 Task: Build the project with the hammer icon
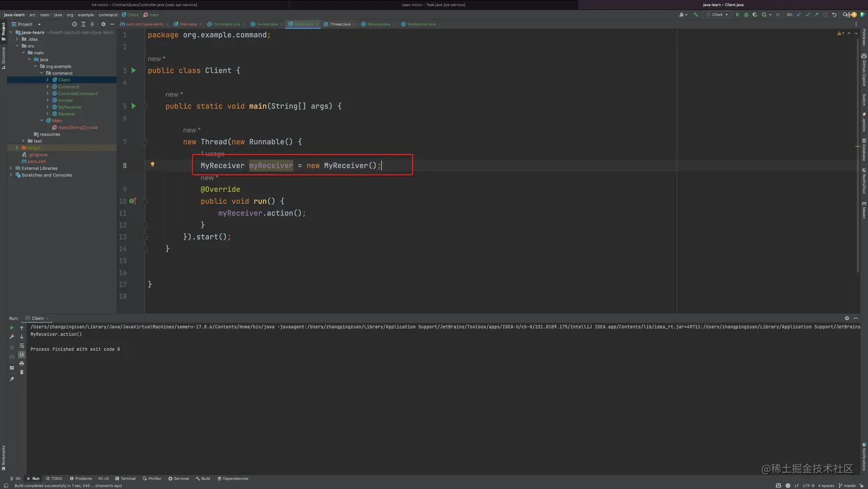point(696,15)
